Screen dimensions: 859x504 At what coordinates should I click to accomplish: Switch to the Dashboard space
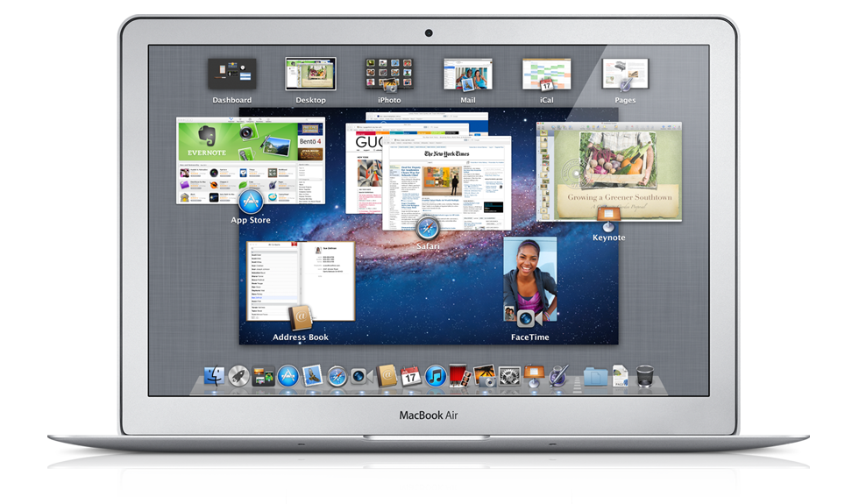tap(232, 75)
